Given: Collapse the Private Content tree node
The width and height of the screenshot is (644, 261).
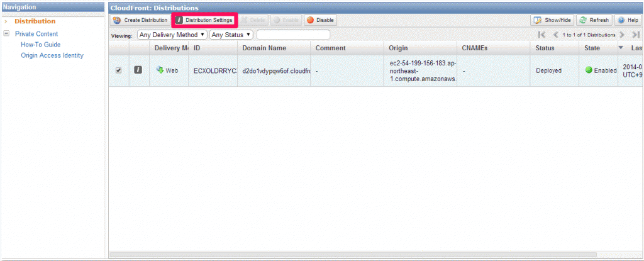Looking at the screenshot, I should [x=6, y=34].
